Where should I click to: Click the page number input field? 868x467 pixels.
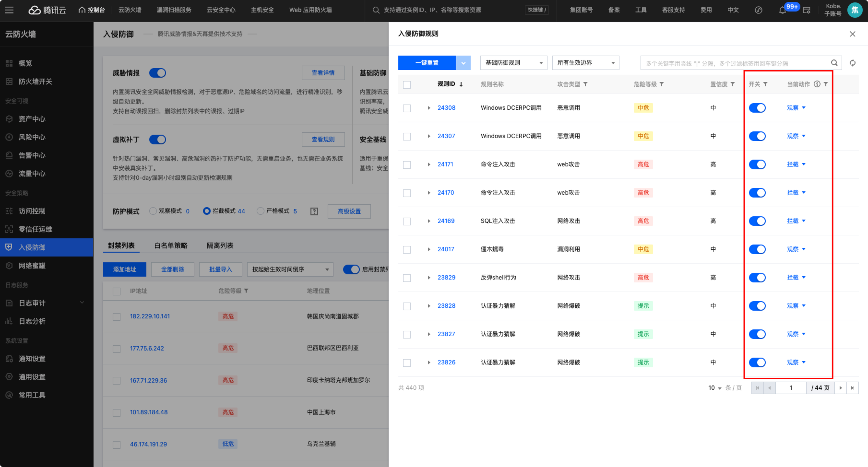coord(791,388)
